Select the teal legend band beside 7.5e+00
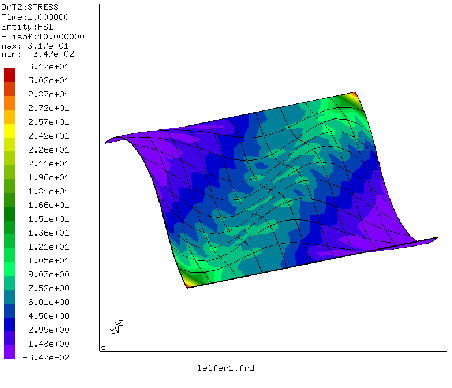Image resolution: width=452 pixels, height=388 pixels. pyautogui.click(x=9, y=283)
